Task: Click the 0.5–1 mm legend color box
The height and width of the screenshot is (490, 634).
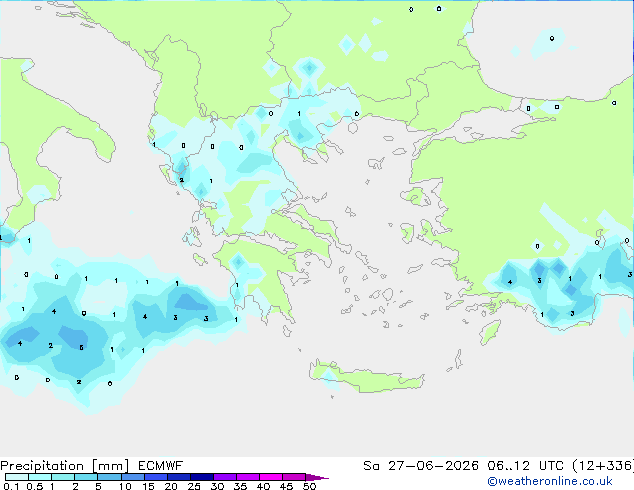Action: point(40,477)
